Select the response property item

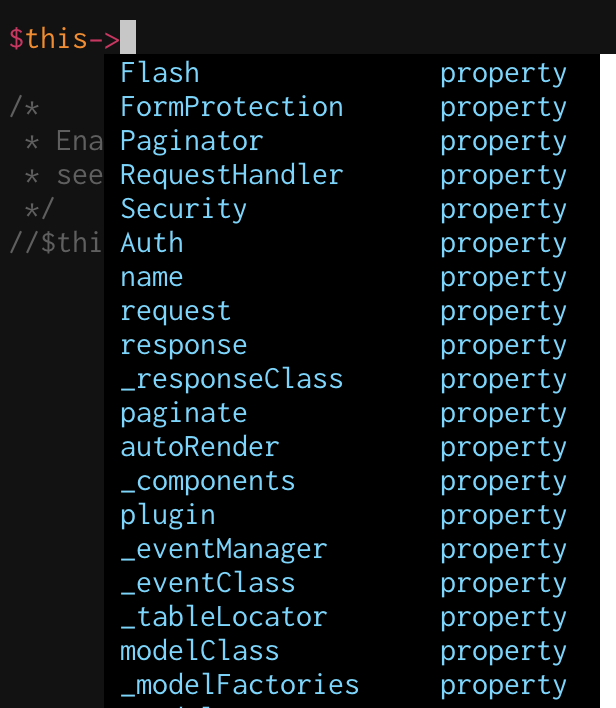183,345
